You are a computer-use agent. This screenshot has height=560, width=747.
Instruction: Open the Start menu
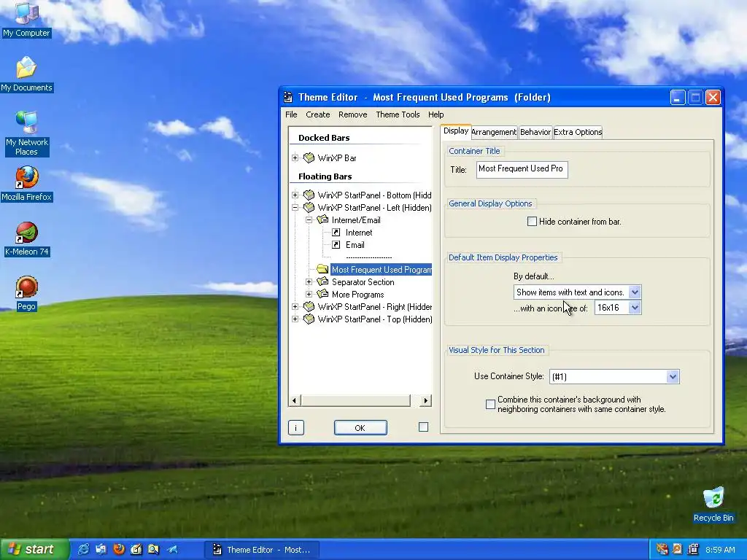pos(34,550)
